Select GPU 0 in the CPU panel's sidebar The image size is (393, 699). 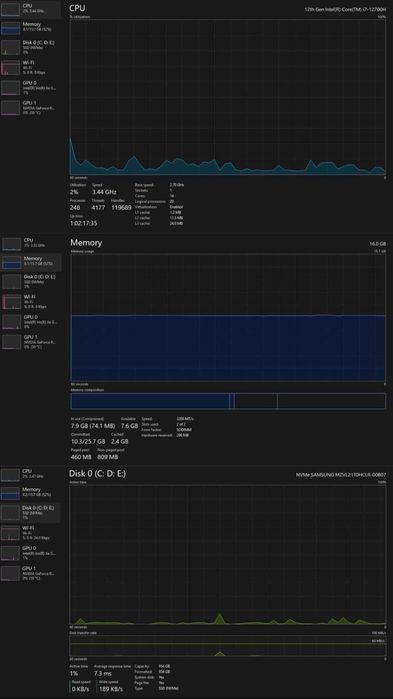point(30,87)
